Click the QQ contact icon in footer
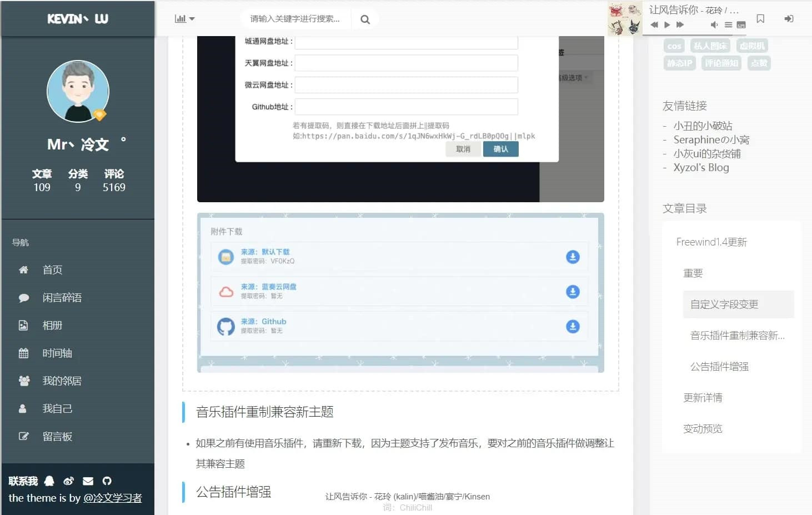Screen dimensions: 812x515 click(49, 481)
